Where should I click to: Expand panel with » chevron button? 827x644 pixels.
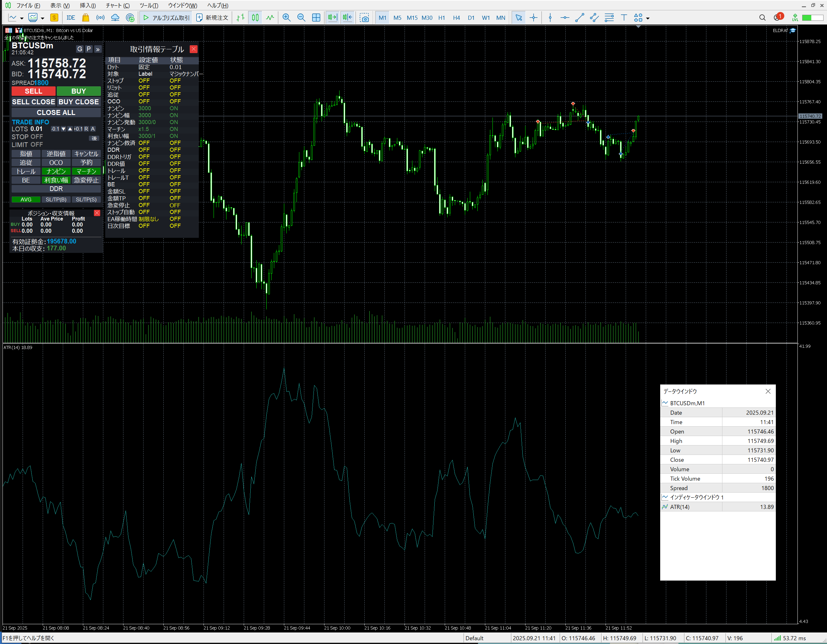pyautogui.click(x=98, y=49)
